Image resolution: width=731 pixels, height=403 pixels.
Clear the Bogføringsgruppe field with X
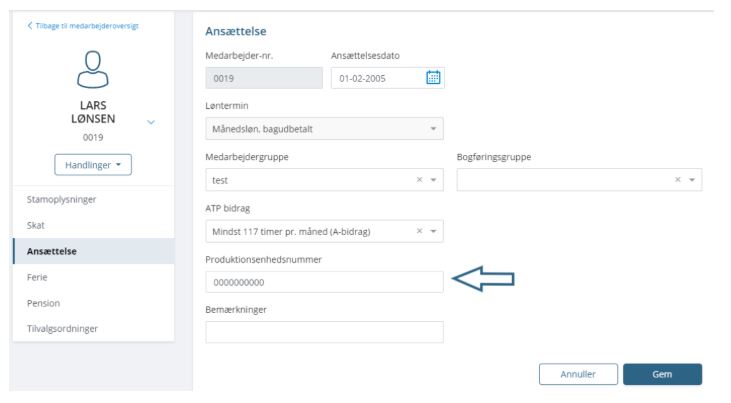click(x=678, y=181)
